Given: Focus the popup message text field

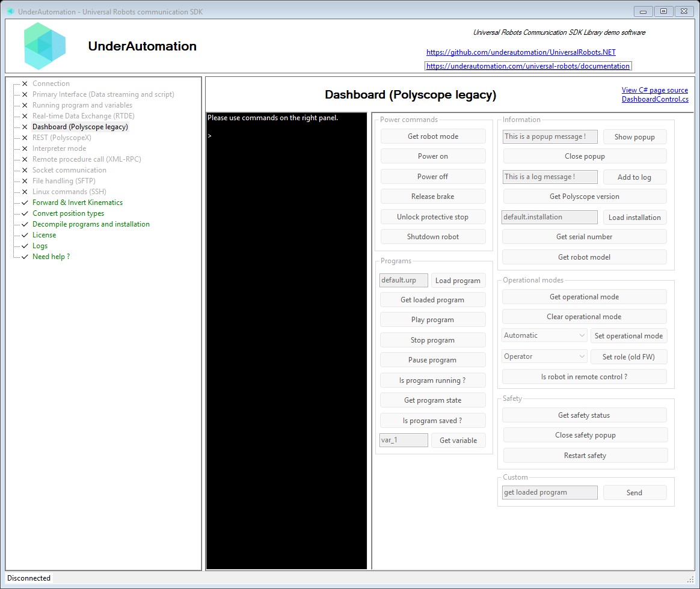Looking at the screenshot, I should pyautogui.click(x=550, y=136).
